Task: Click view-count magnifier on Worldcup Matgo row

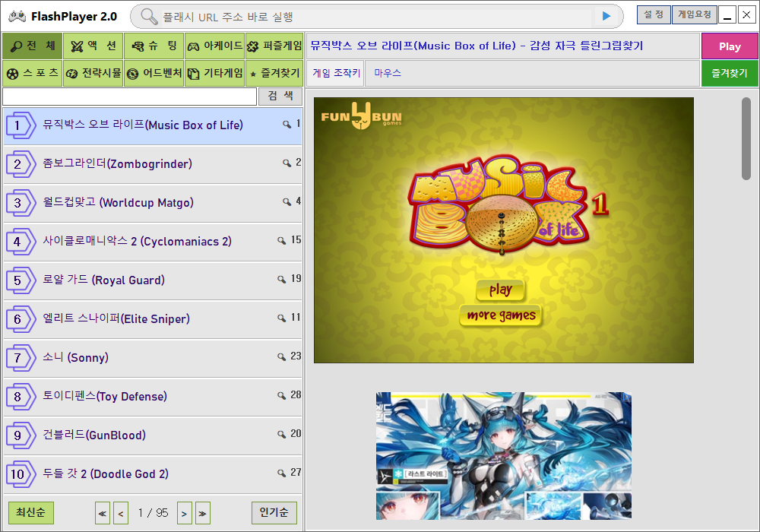Action: (287, 202)
